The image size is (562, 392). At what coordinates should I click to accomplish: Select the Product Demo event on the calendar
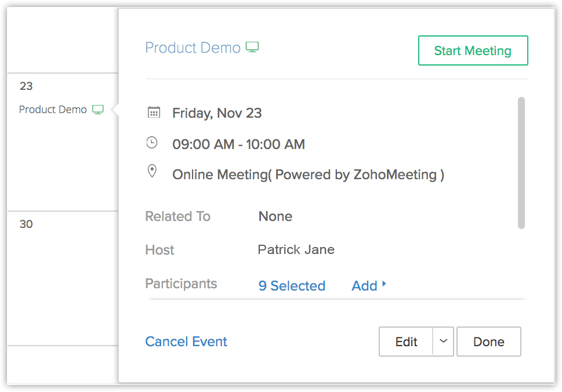(53, 110)
